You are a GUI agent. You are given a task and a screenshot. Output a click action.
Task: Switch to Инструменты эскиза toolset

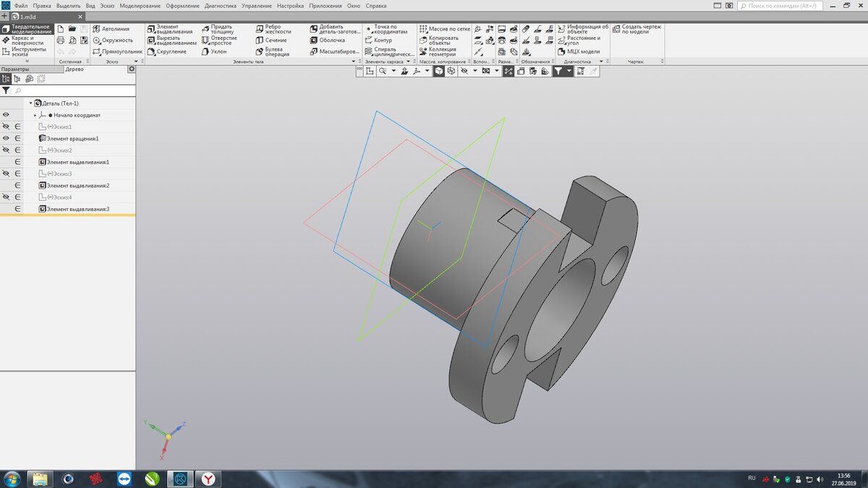coord(27,52)
